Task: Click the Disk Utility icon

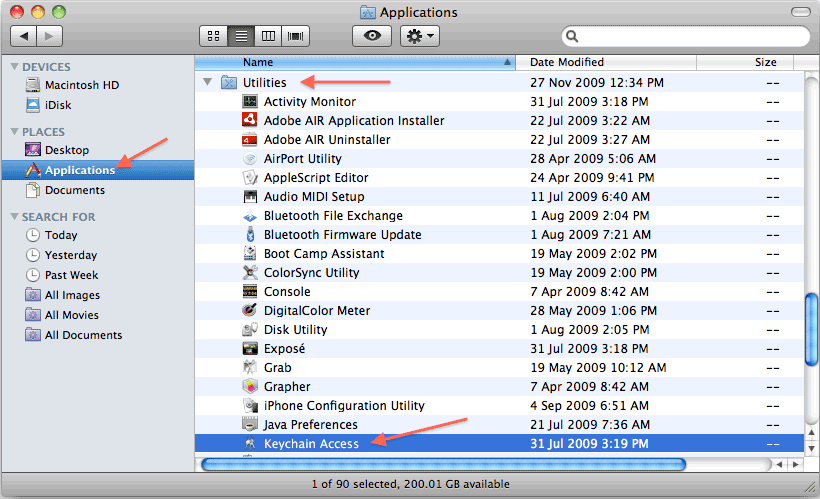Action: coord(250,330)
